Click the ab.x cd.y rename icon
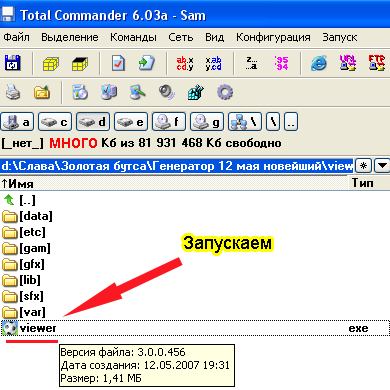The height and width of the screenshot is (390, 390). [x=185, y=63]
